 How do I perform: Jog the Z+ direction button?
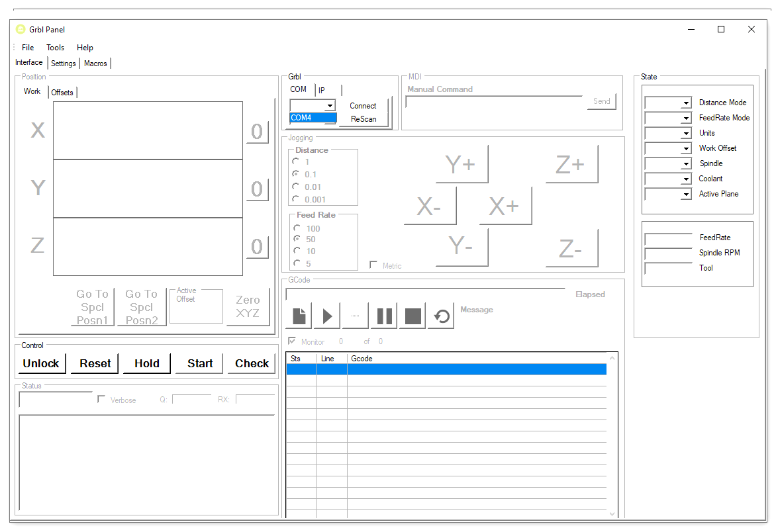(x=571, y=164)
